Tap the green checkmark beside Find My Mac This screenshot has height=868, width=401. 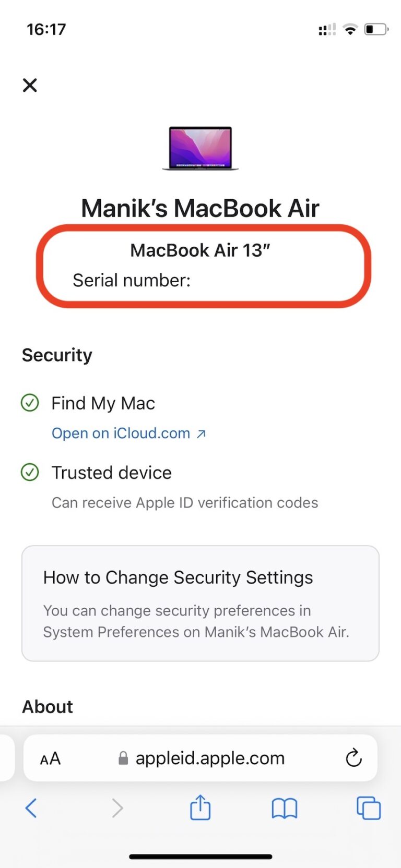pos(30,403)
